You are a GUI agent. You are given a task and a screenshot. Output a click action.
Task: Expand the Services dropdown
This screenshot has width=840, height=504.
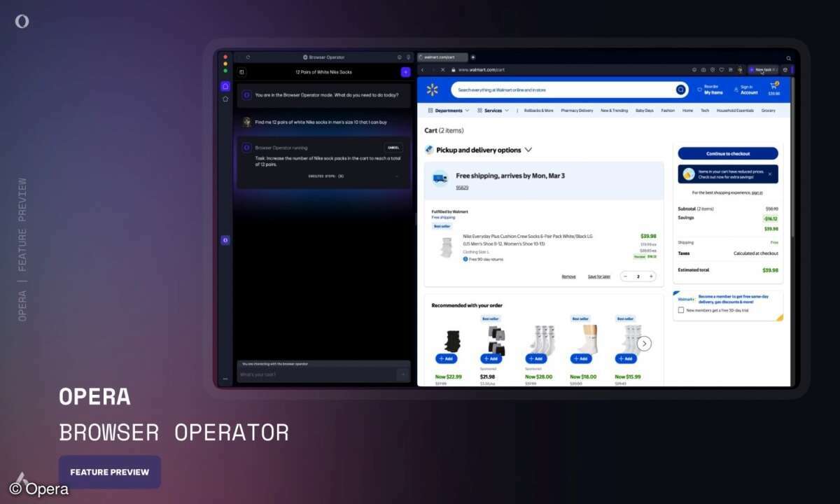pos(493,111)
